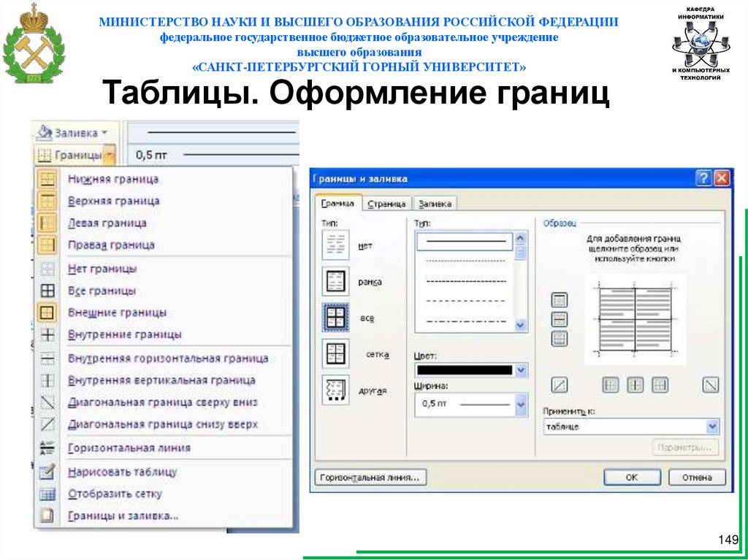Click the Нижняя граница icon in menu
Screen dimensions: 748x560
(47, 180)
